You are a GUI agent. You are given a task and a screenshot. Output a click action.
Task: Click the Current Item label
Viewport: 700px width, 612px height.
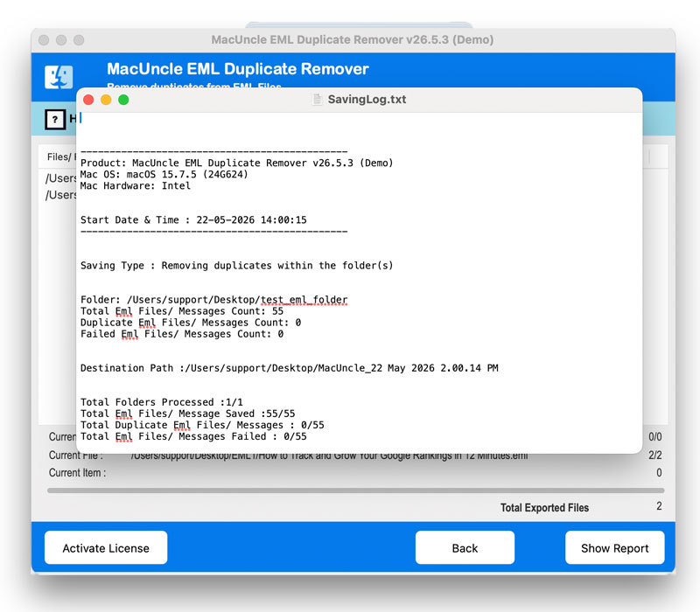(x=77, y=473)
